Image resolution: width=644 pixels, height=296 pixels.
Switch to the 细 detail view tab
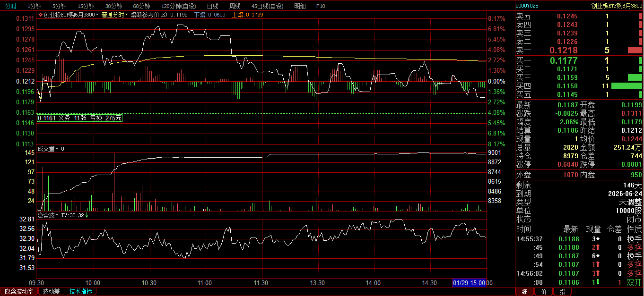coord(525,292)
